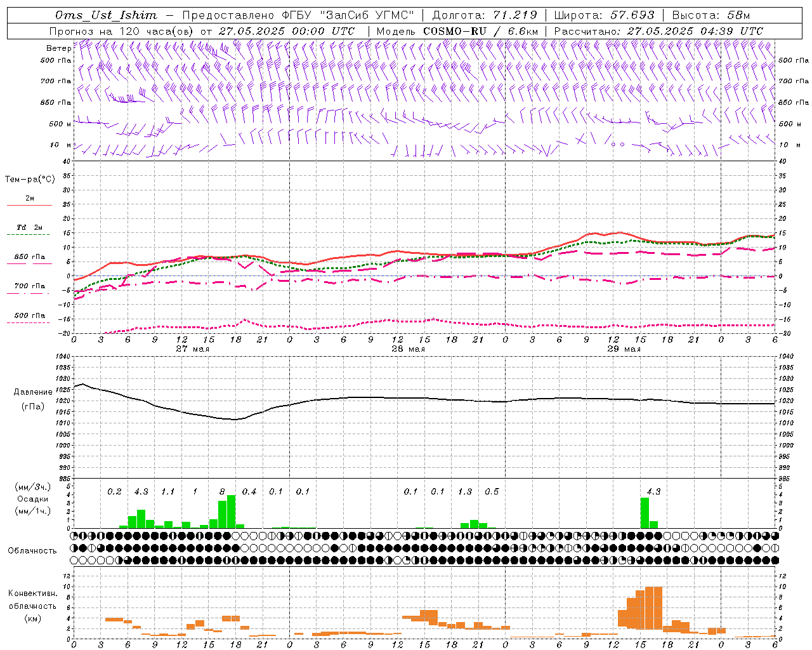
Task: Select the Модель COSMO-RU / 6.6км label
Action: click(x=457, y=31)
